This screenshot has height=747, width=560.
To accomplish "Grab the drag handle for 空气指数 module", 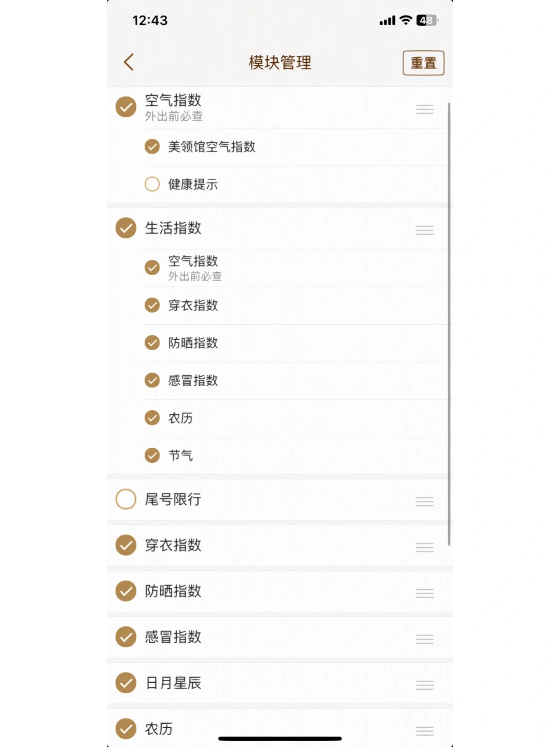I will coord(424,109).
